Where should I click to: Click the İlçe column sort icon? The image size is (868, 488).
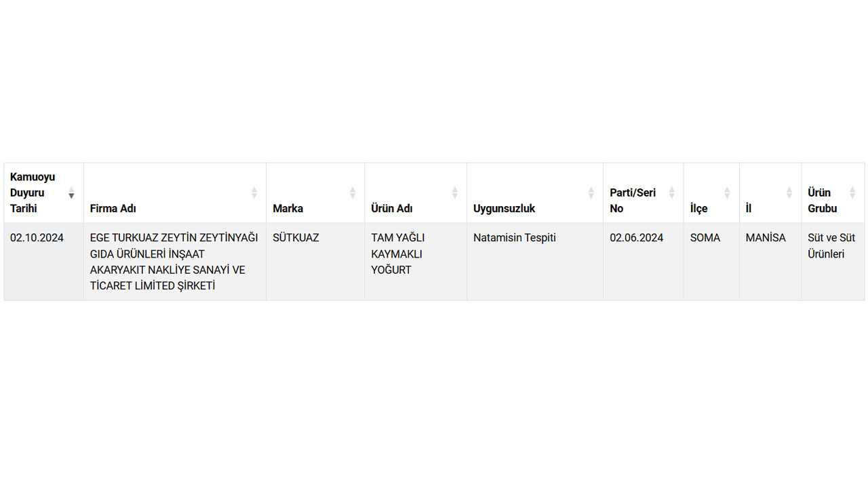point(727,192)
